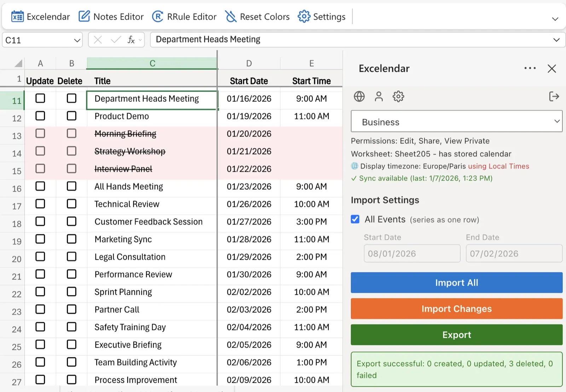The width and height of the screenshot is (566, 392).
Task: Click the Import All button
Action: tap(457, 282)
